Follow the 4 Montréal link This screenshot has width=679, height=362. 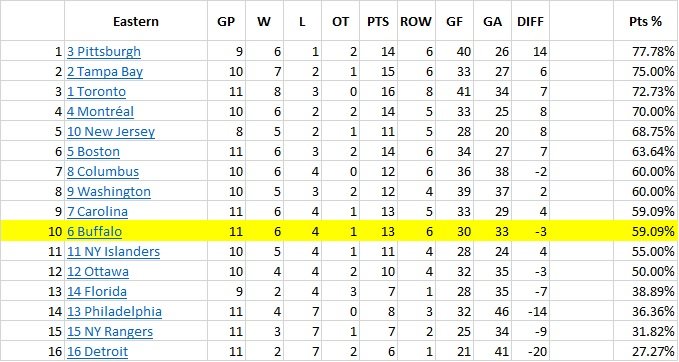100,112
